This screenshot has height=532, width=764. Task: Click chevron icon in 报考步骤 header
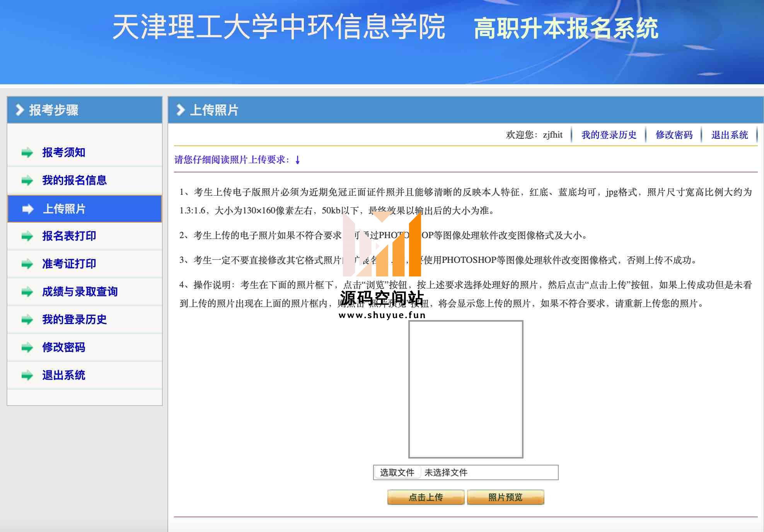click(19, 110)
